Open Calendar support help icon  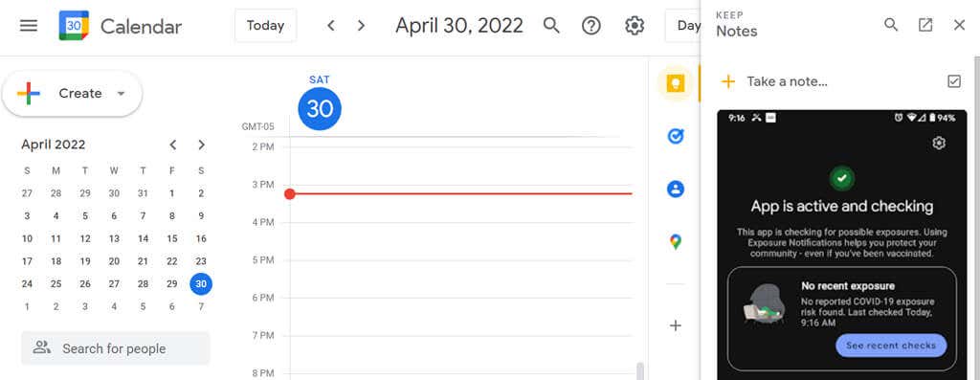pyautogui.click(x=590, y=26)
